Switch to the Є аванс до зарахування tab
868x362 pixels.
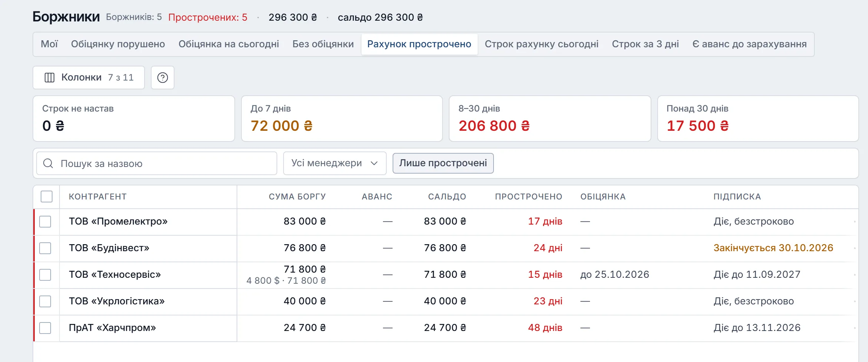[x=749, y=44]
